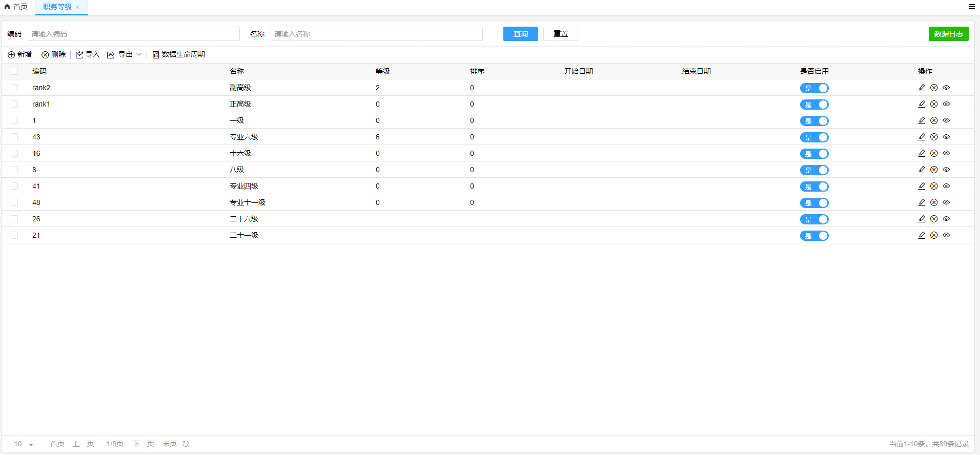Click 新增 to add a record
Viewport: 980px width, 455px height.
coord(19,54)
